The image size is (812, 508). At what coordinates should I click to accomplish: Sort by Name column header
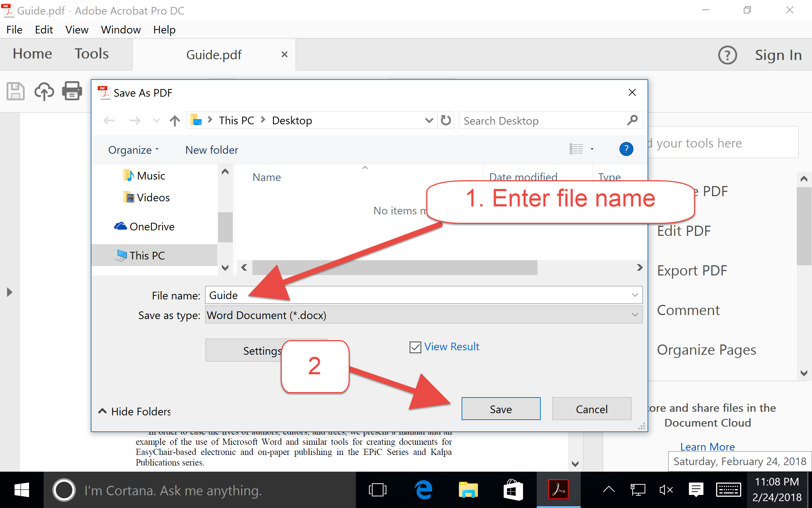[267, 177]
